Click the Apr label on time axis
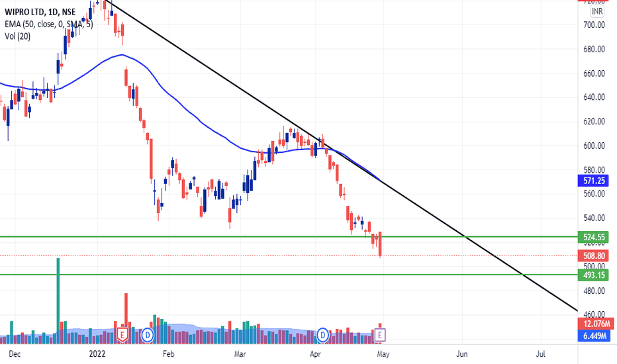 pyautogui.click(x=315, y=354)
